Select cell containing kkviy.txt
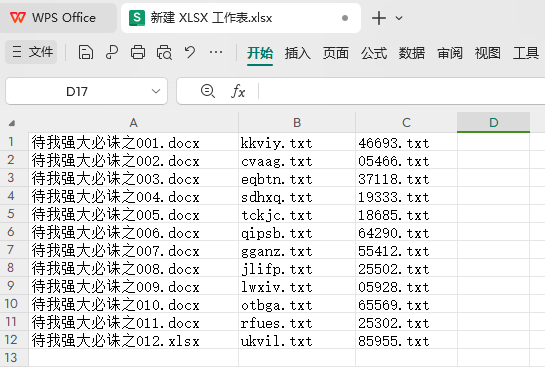545x367 pixels. coord(297,142)
